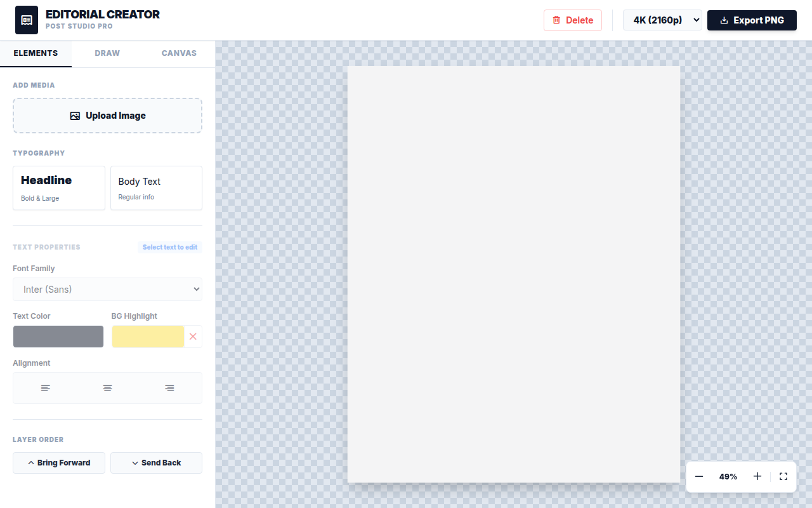Viewport: 812px width, 508px height.
Task: Align text right
Action: [169, 388]
